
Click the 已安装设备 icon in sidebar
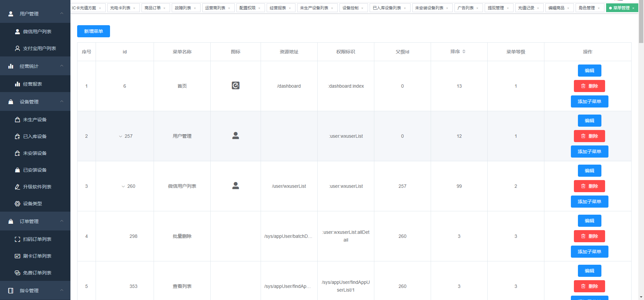coord(17,170)
